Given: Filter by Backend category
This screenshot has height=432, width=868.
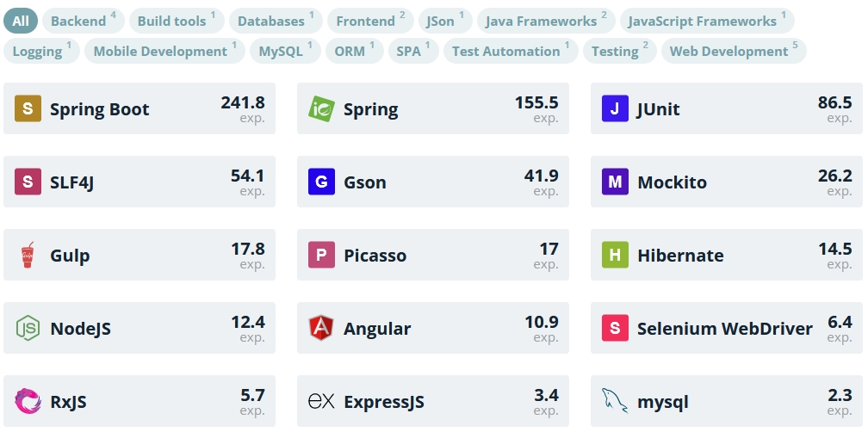Looking at the screenshot, I should pos(84,21).
